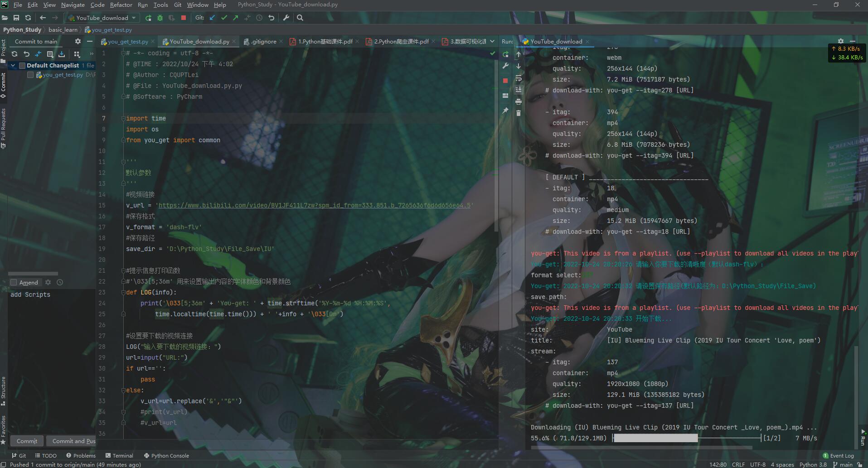
Task: Stop the run with red square in main toolbar
Action: pos(184,18)
